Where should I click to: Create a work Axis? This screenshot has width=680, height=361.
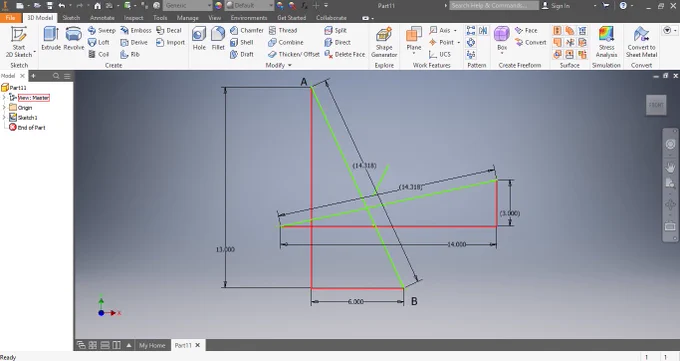click(440, 30)
